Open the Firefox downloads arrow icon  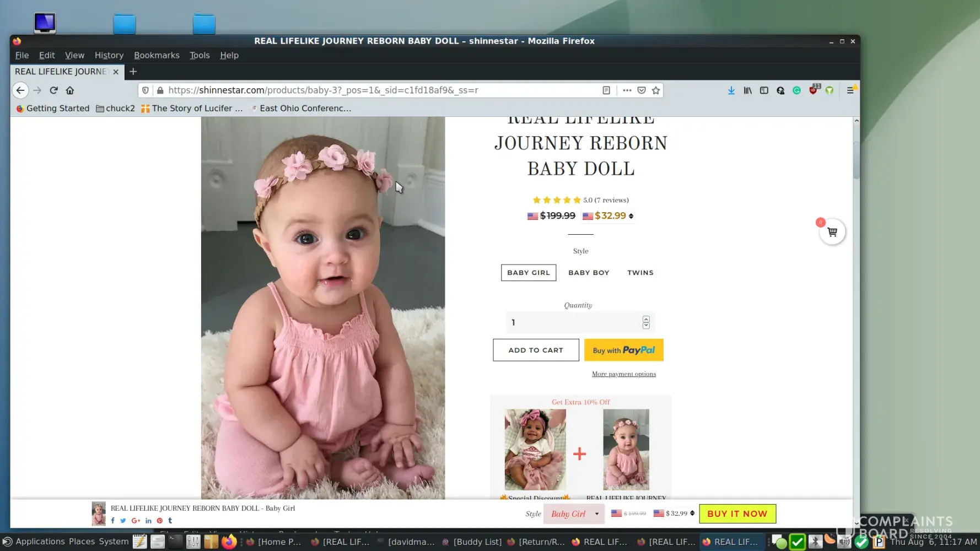(x=731, y=90)
